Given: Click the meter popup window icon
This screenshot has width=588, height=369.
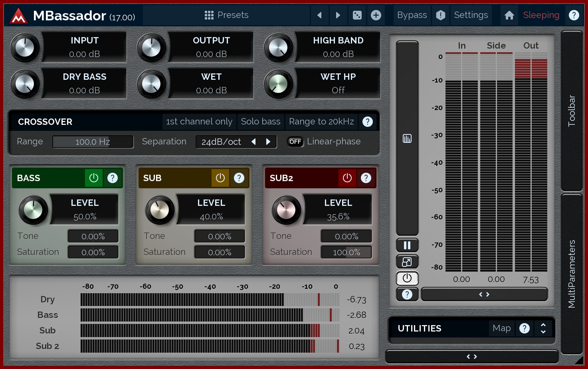Looking at the screenshot, I should (x=407, y=262).
